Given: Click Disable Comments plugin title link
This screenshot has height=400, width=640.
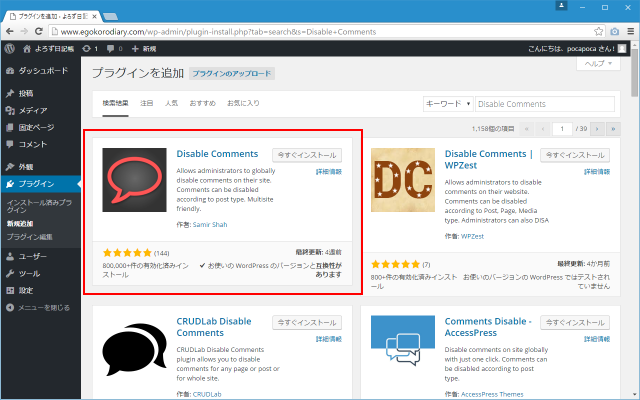Looking at the screenshot, I should (x=217, y=154).
